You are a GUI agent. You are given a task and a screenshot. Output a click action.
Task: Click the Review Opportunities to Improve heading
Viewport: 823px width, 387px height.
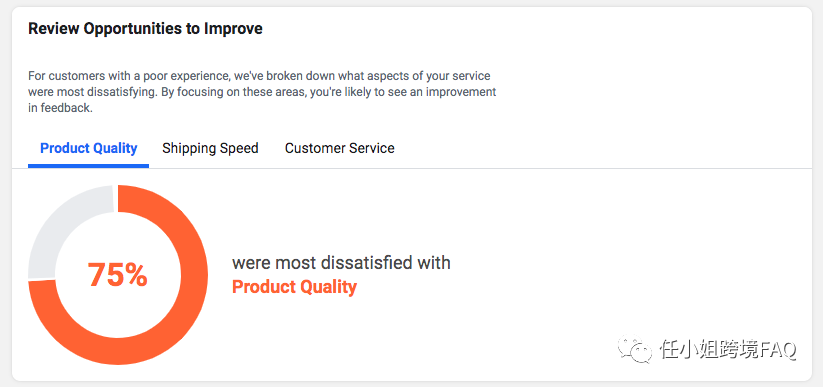coord(145,28)
